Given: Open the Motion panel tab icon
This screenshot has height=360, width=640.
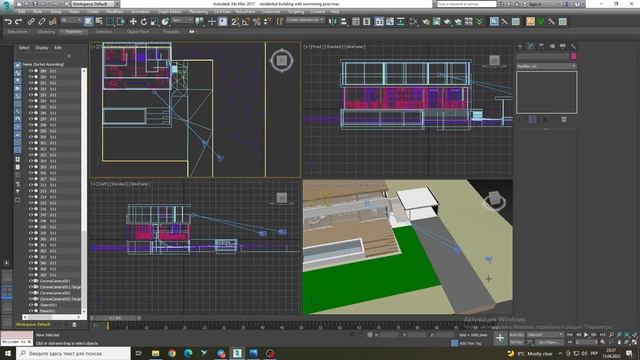Looking at the screenshot, I should coord(552,46).
